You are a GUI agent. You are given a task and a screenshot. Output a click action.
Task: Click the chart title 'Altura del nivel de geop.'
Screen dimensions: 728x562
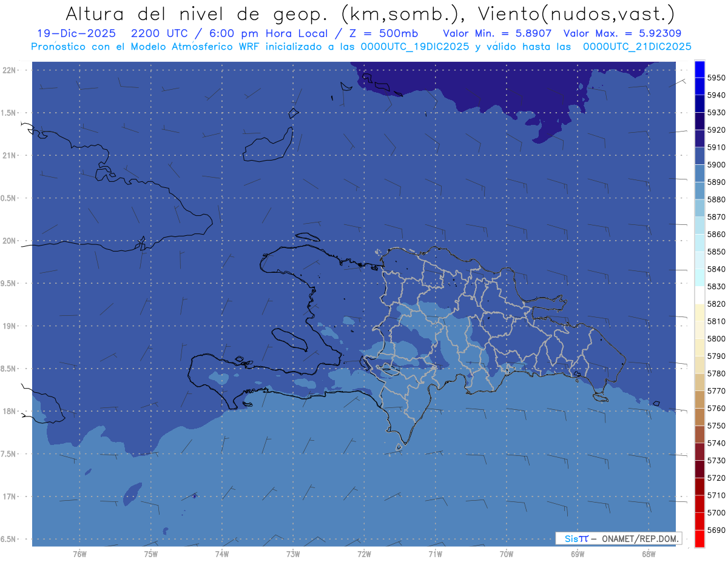pyautogui.click(x=197, y=13)
